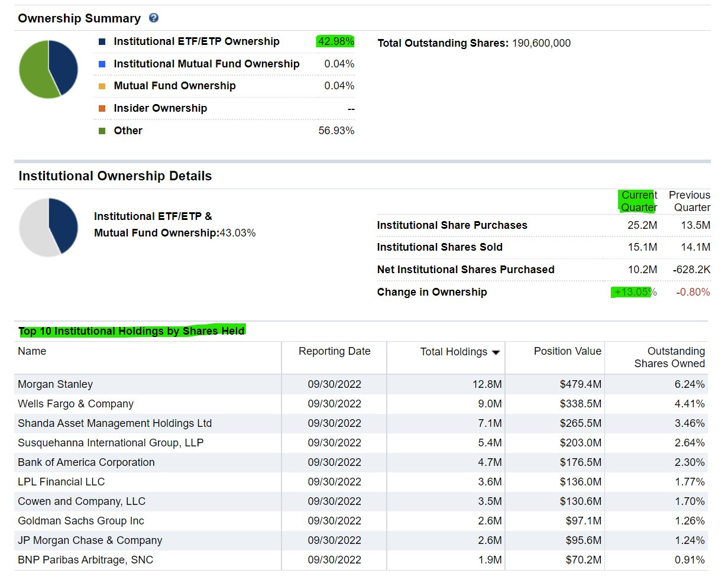Click Wells Fargo 4.41% shares owned
Screen dimensions: 728x580
click(690, 404)
